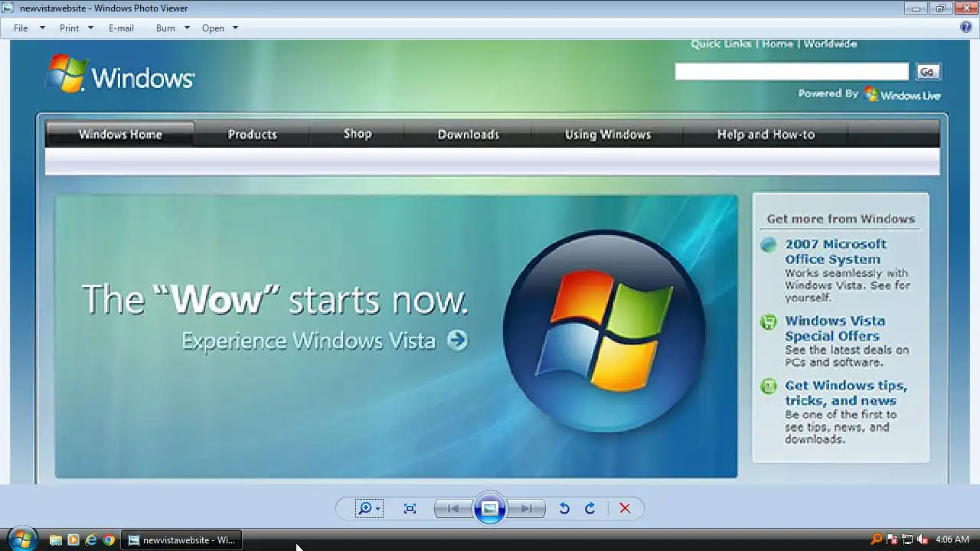980x551 pixels.
Task: Go to the previous picture
Action: pyautogui.click(x=453, y=508)
